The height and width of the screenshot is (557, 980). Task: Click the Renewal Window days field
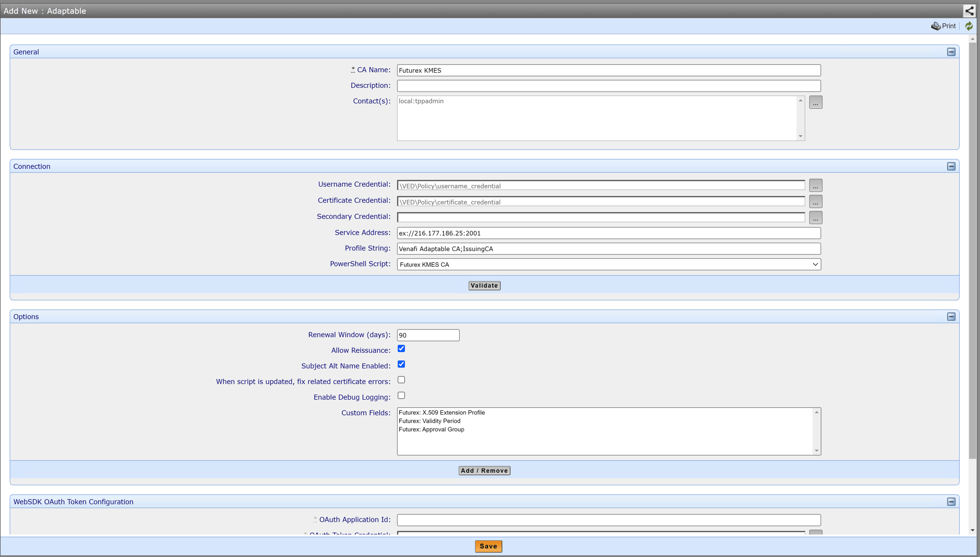428,335
